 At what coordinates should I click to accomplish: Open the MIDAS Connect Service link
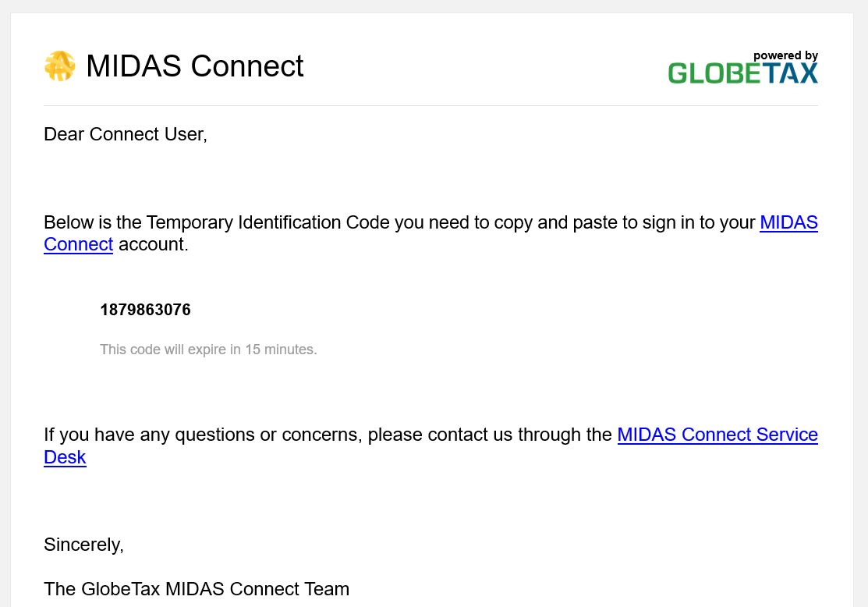[717, 435]
